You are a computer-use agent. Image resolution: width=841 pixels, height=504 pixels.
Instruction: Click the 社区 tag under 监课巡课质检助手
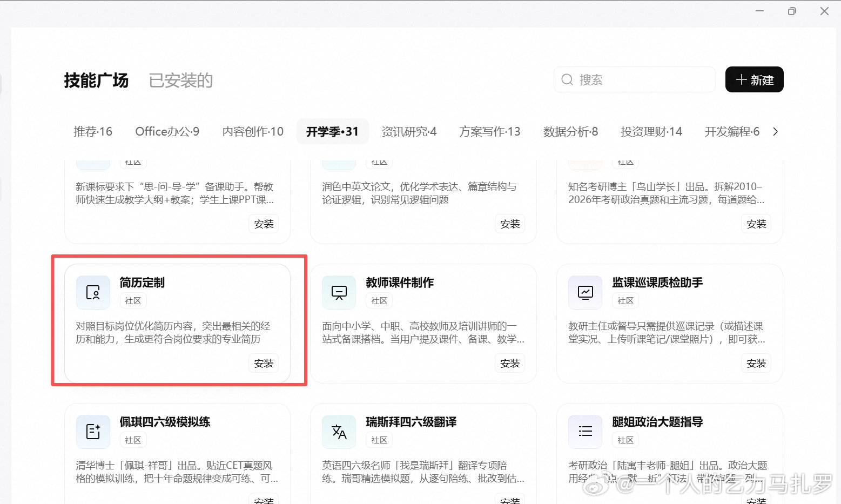click(x=625, y=301)
